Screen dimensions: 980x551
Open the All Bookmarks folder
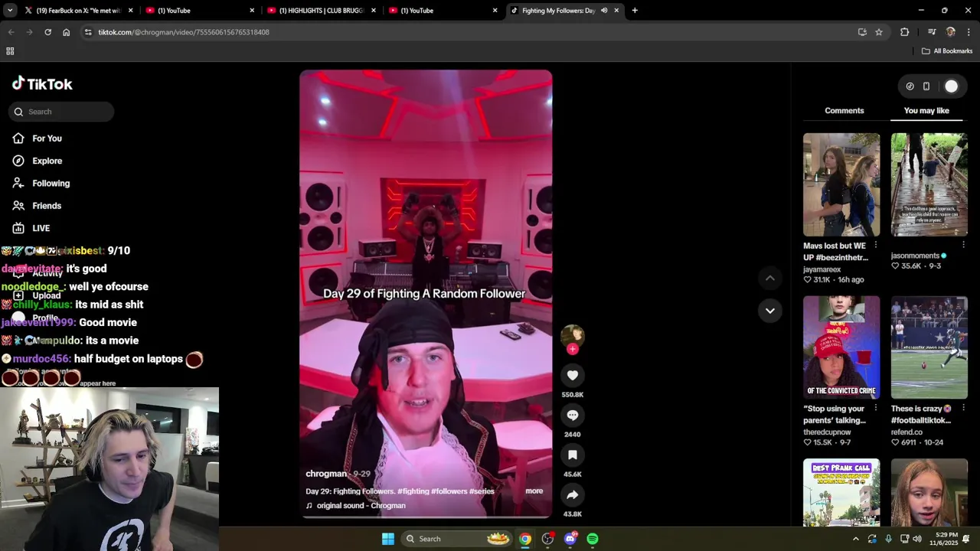click(947, 51)
